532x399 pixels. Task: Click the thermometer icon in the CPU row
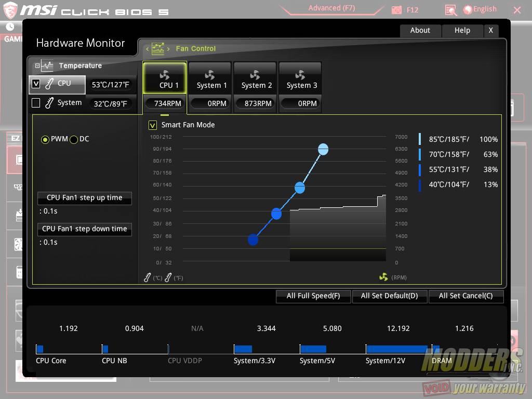point(49,84)
